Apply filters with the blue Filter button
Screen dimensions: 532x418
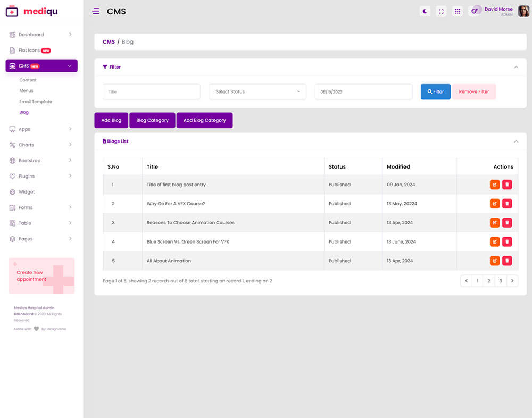(436, 91)
